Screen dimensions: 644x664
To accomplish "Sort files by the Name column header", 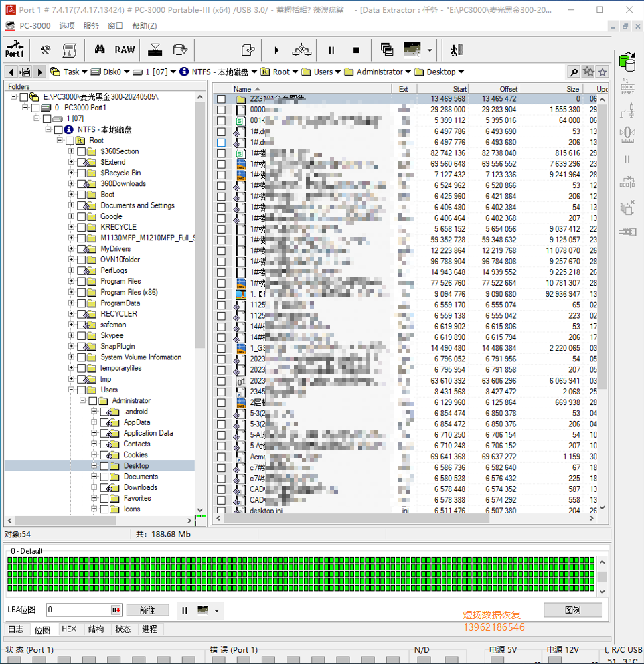I will 312,89.
